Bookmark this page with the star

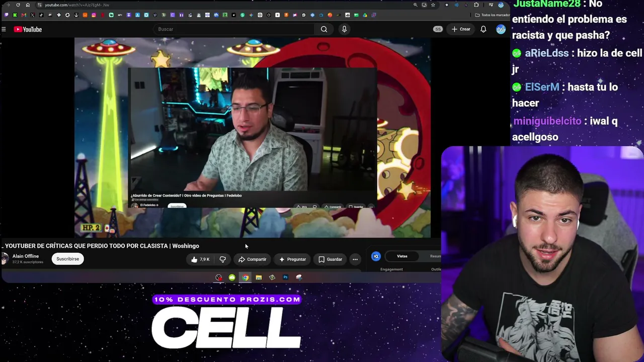tap(433, 5)
